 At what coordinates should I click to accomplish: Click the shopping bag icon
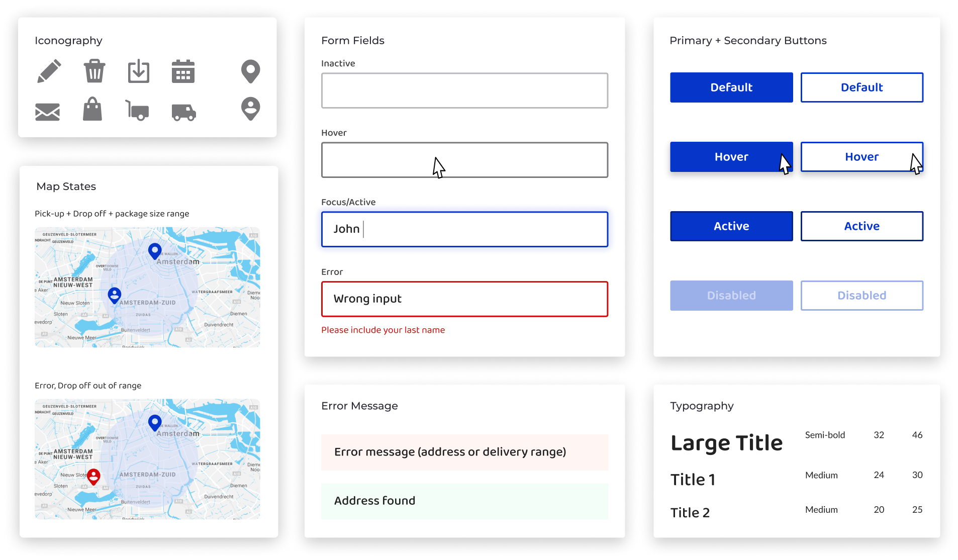point(92,109)
